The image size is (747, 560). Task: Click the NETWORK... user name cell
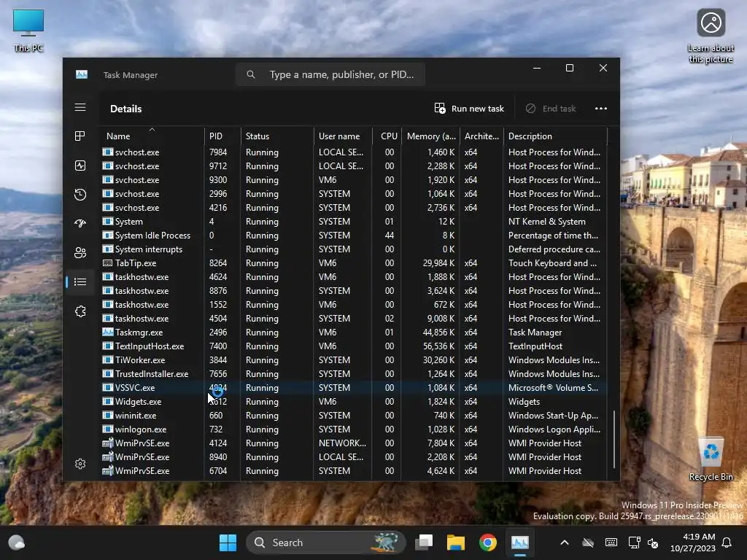(x=342, y=443)
